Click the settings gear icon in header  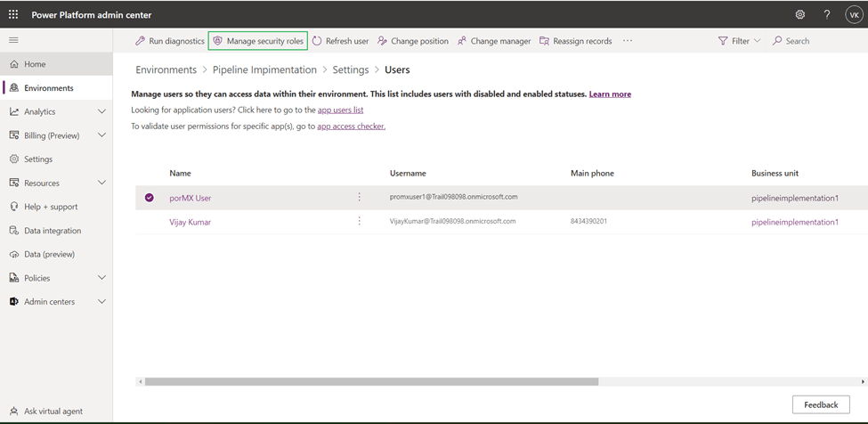[x=799, y=14]
